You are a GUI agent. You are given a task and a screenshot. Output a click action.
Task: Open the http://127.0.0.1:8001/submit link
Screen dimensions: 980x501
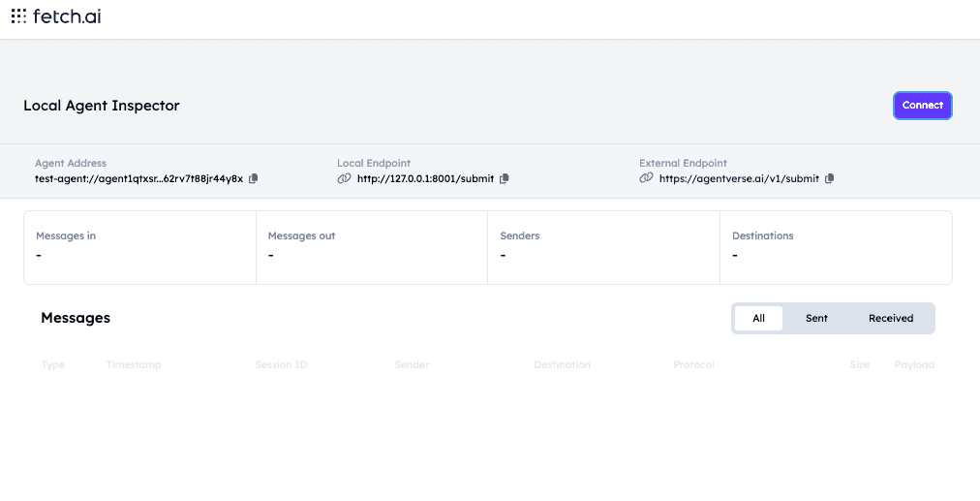425,178
